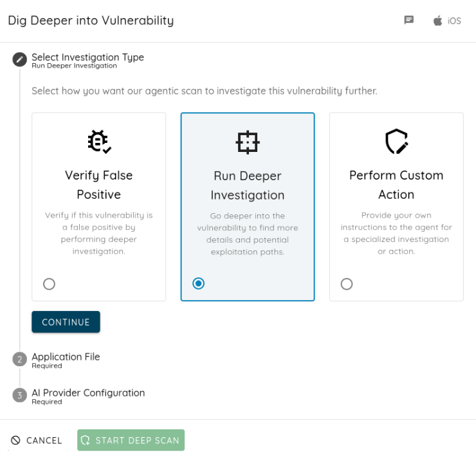Click the shield pencil Custom Action icon
This screenshot has height=459, width=476.
tap(396, 142)
